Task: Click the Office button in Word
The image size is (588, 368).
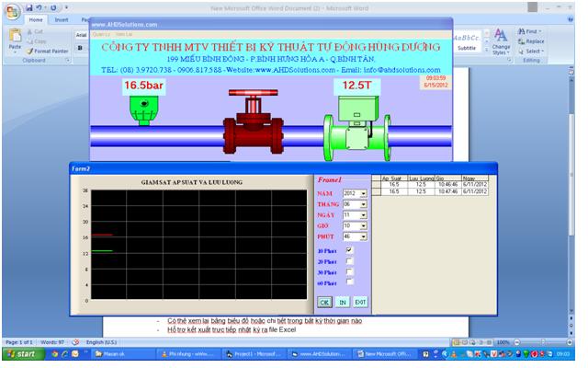Action: 11,11
